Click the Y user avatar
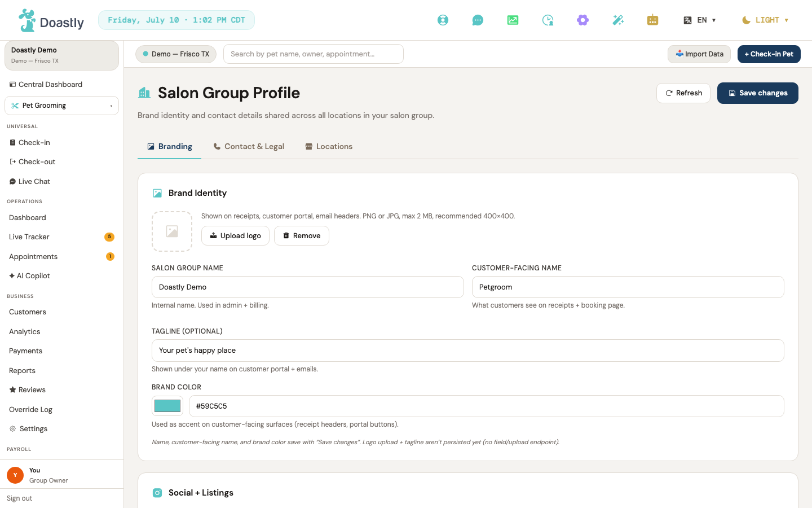Image resolution: width=812 pixels, height=508 pixels. tap(15, 475)
